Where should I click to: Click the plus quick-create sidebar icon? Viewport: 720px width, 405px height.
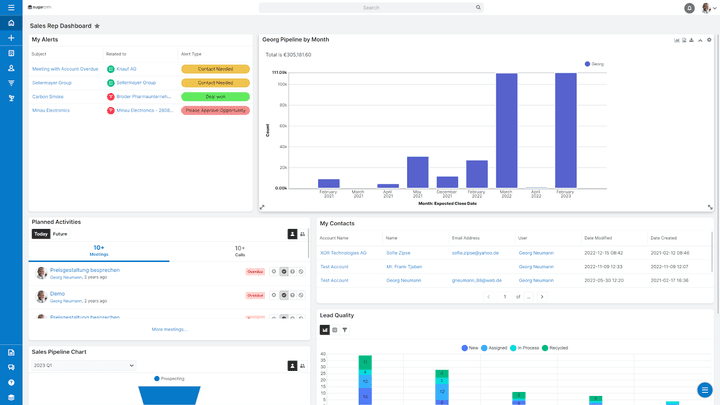[x=11, y=37]
